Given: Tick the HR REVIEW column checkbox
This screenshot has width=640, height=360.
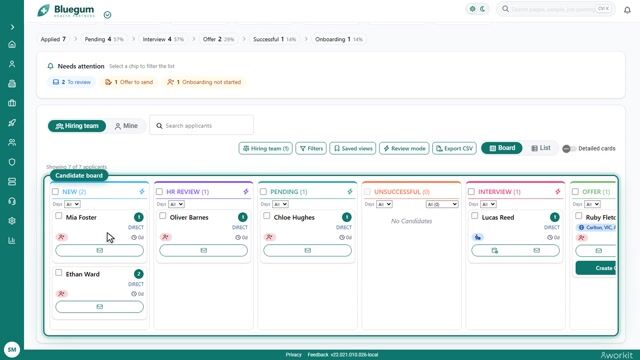Looking at the screenshot, I should click(x=159, y=191).
